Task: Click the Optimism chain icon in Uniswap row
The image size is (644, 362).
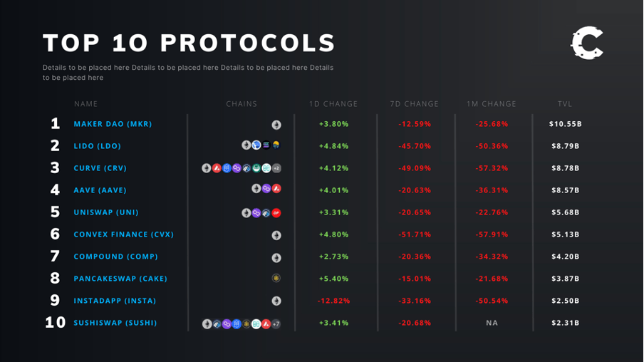Action: (x=276, y=212)
